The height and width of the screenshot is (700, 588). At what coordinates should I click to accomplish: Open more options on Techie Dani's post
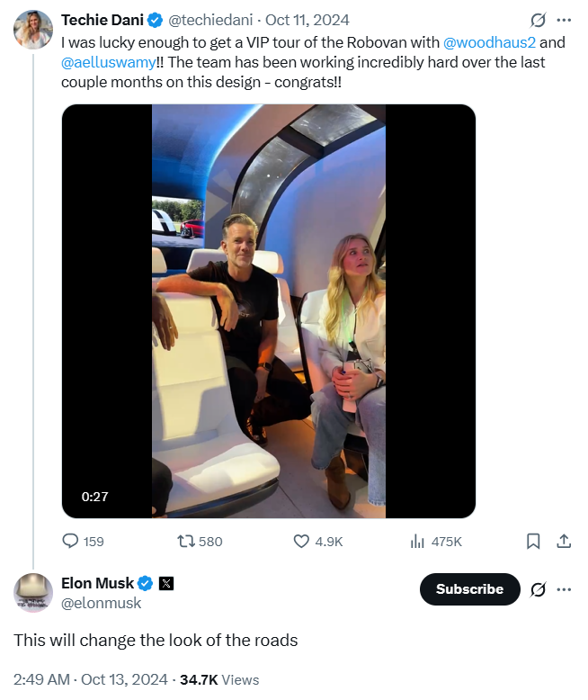click(564, 20)
